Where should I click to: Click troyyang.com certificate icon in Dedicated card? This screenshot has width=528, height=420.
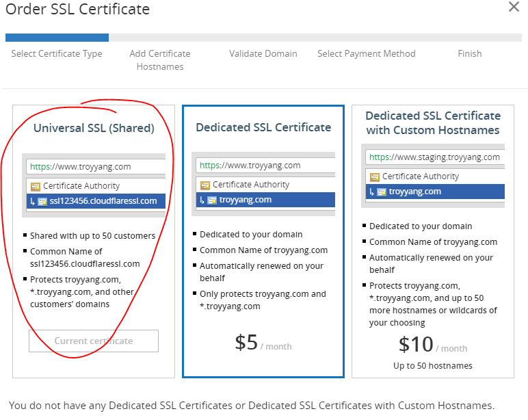tap(211, 200)
